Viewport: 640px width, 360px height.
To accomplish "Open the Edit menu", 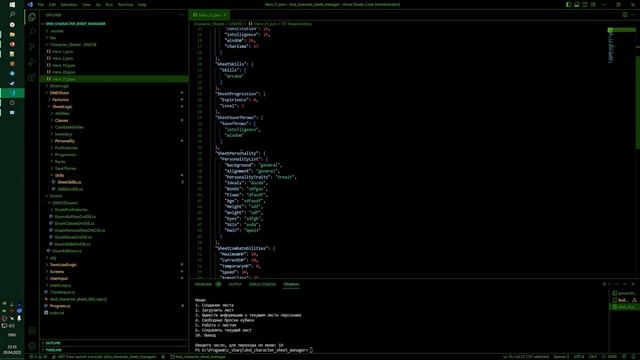I will 52,4.
